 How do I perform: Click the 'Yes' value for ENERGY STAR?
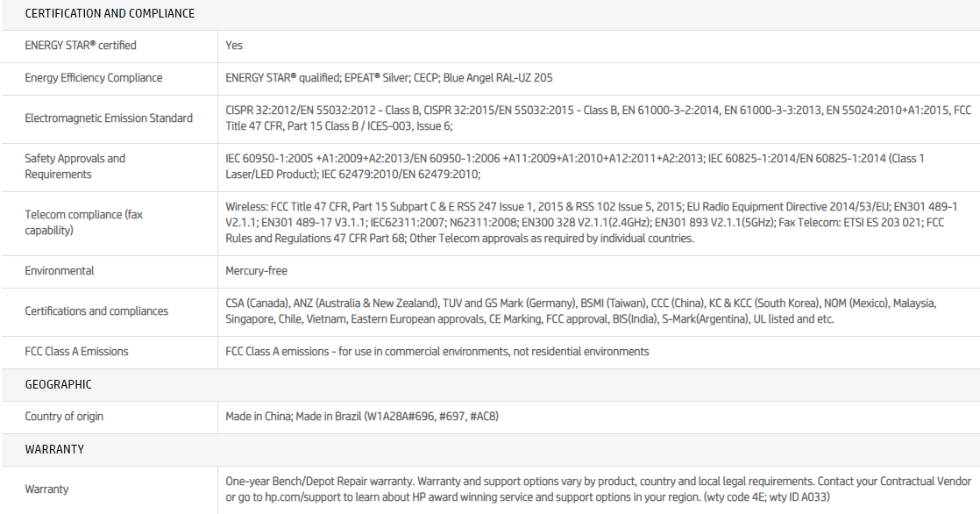point(234,46)
